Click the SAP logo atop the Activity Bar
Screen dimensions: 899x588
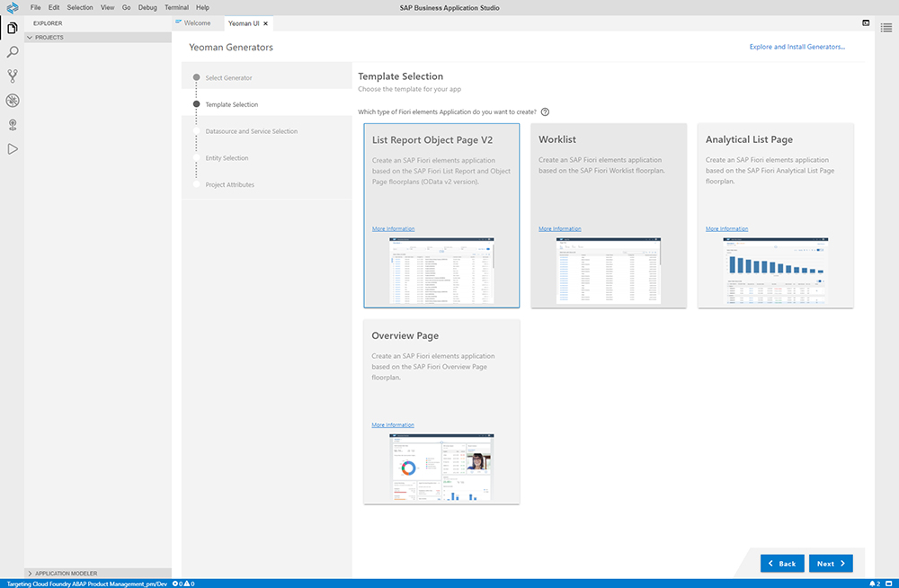[x=12, y=7]
